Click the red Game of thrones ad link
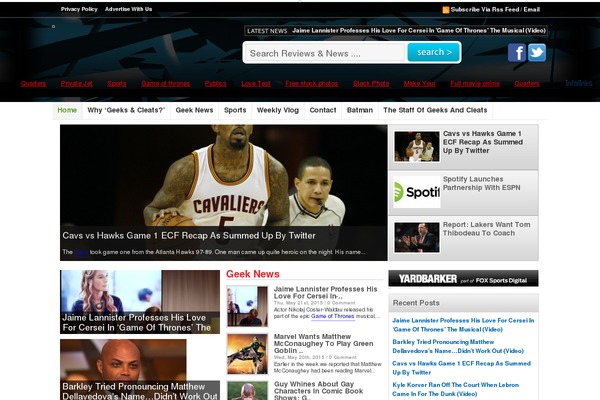This screenshot has height=400, width=600. click(166, 83)
